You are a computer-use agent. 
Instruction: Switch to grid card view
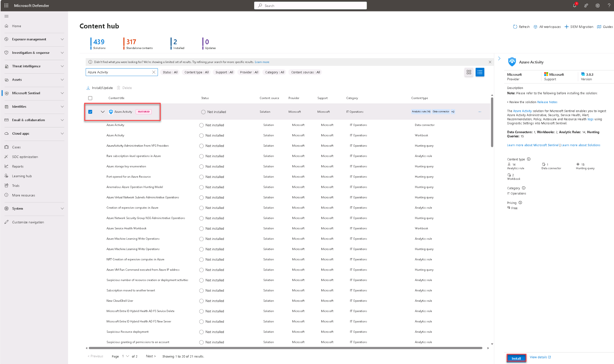(x=469, y=72)
